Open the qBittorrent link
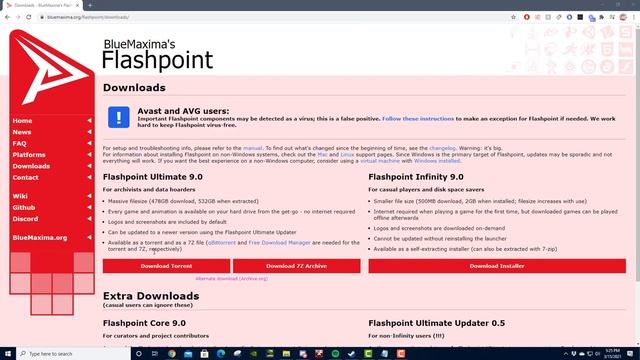 click(x=222, y=242)
